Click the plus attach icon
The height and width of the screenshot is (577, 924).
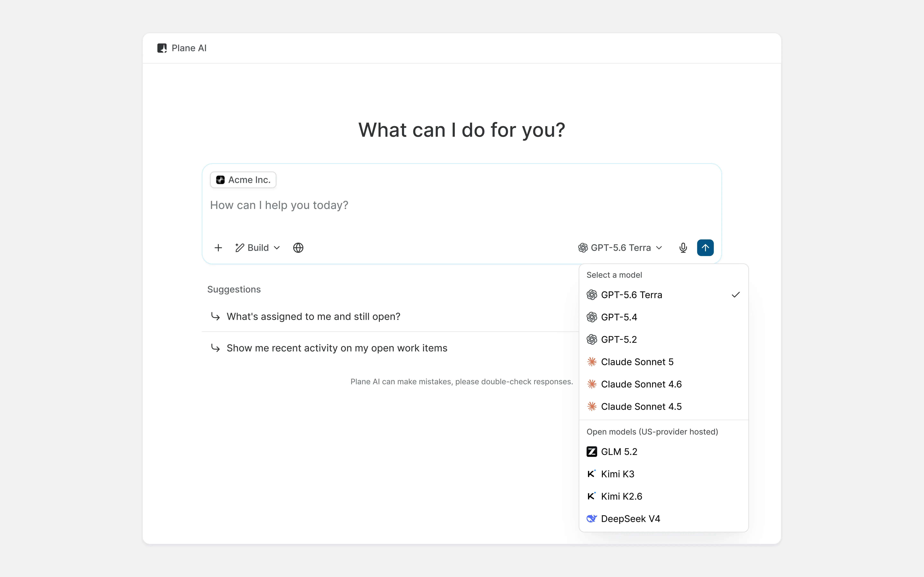218,248
